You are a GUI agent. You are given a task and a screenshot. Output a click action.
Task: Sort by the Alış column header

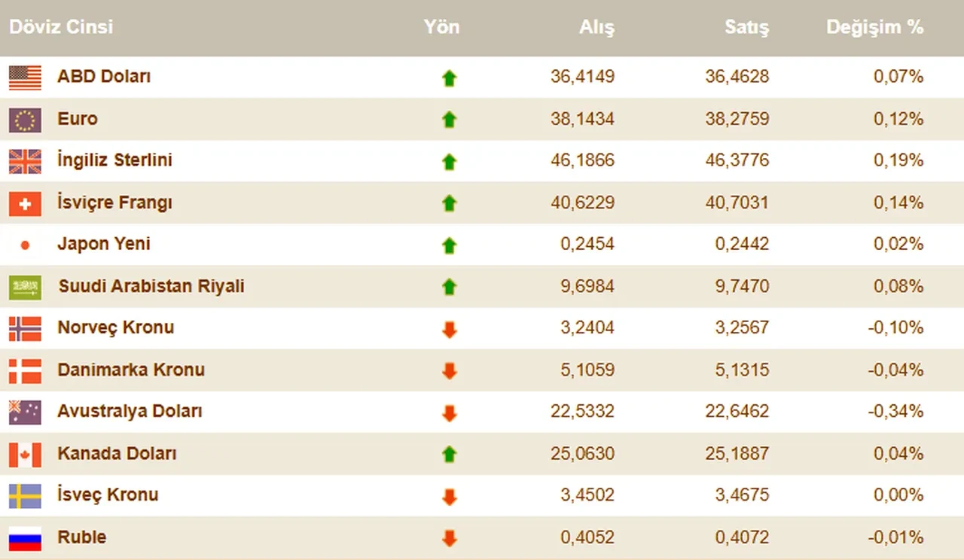596,27
